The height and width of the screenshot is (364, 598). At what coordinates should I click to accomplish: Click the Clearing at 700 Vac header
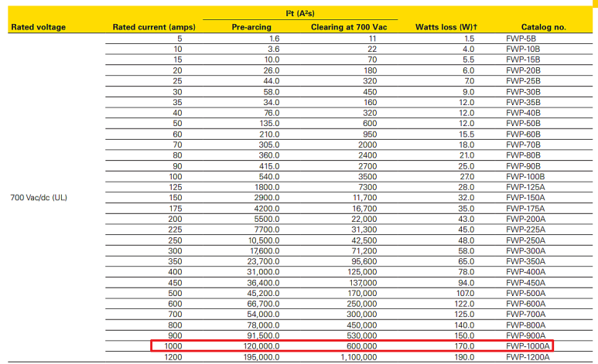349,27
